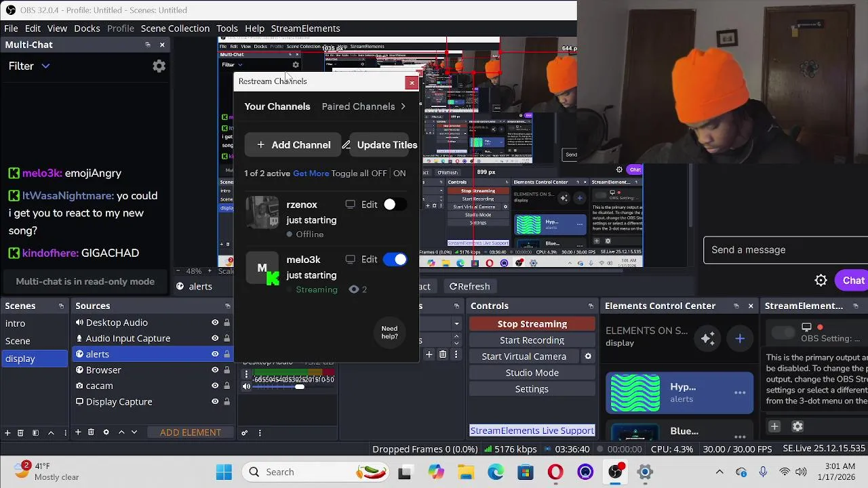Click chevron next to Paired Channels tab
Image resolution: width=868 pixels, height=488 pixels.
click(403, 106)
